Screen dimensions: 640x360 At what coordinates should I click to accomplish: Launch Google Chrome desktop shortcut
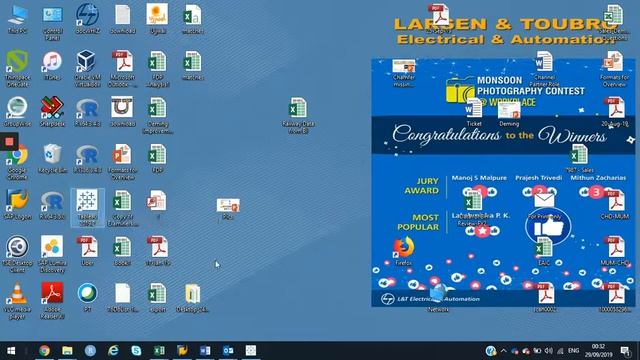pos(17,162)
